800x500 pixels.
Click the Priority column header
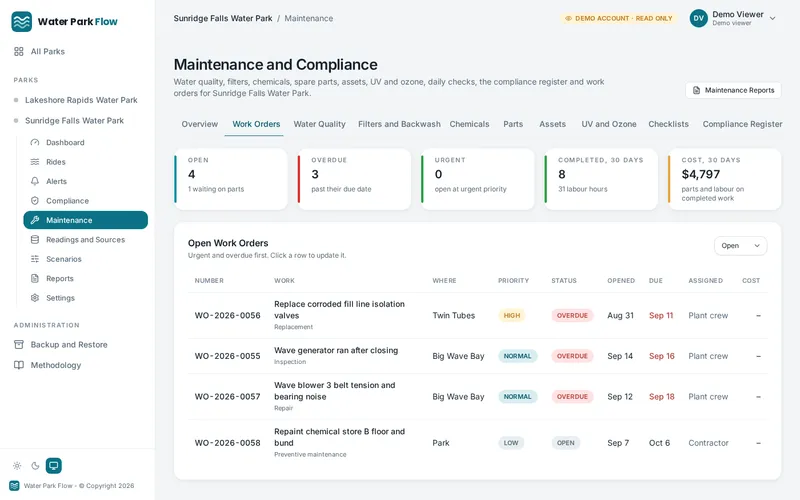point(513,281)
